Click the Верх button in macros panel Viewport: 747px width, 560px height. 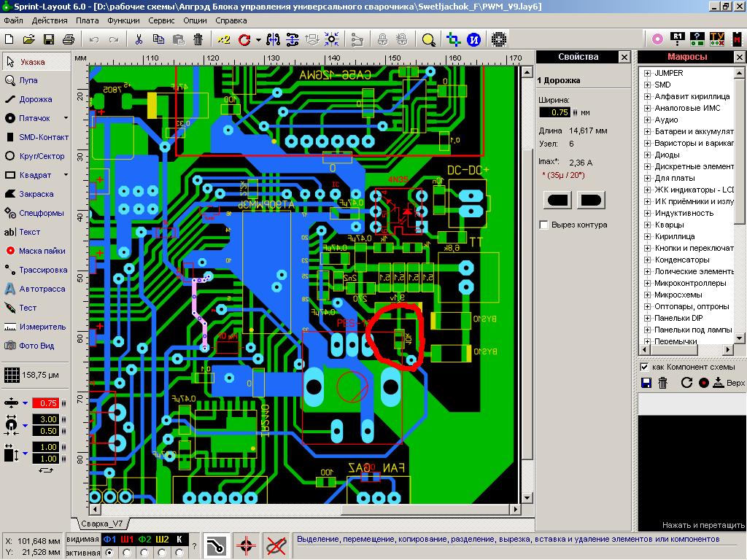(729, 383)
